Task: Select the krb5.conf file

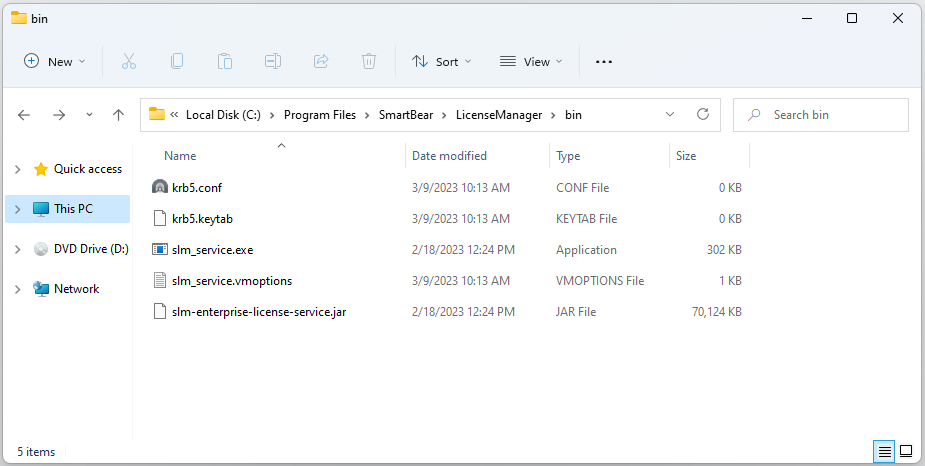Action: [x=197, y=188]
